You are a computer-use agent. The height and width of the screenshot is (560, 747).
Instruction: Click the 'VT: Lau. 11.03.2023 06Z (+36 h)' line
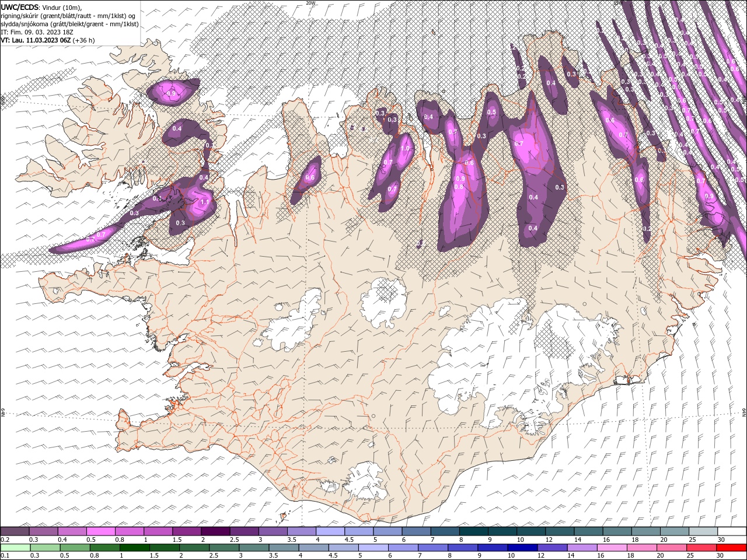coord(48,40)
